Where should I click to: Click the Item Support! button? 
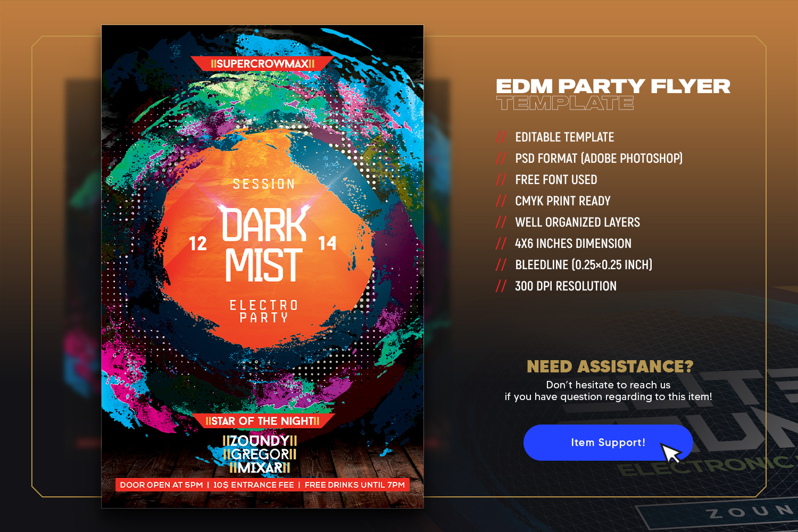[x=608, y=443]
